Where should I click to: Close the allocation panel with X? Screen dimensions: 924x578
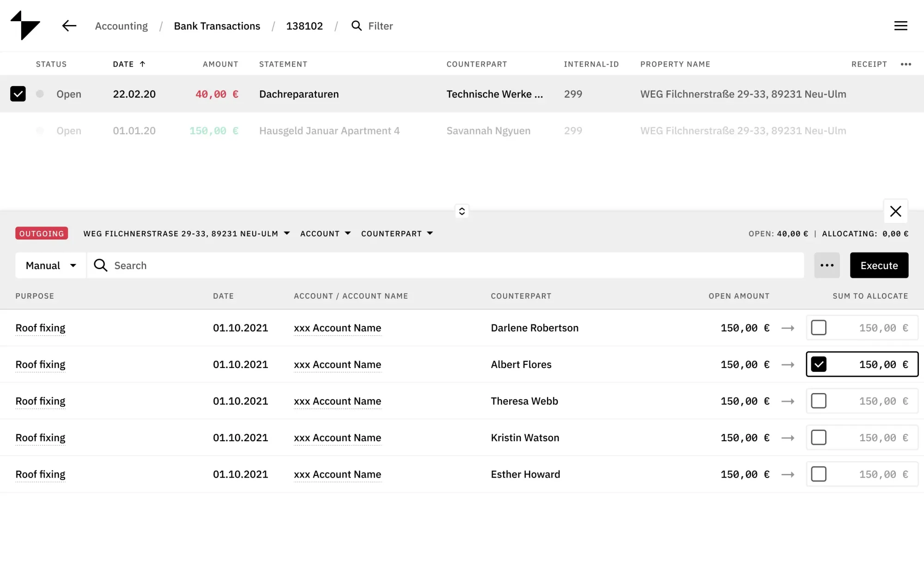click(895, 211)
